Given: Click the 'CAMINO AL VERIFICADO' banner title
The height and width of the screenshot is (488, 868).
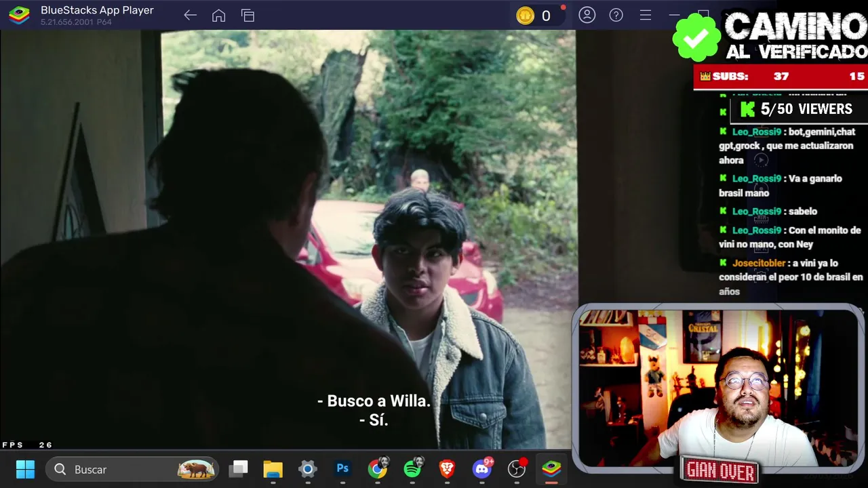Looking at the screenshot, I should tap(796, 35).
